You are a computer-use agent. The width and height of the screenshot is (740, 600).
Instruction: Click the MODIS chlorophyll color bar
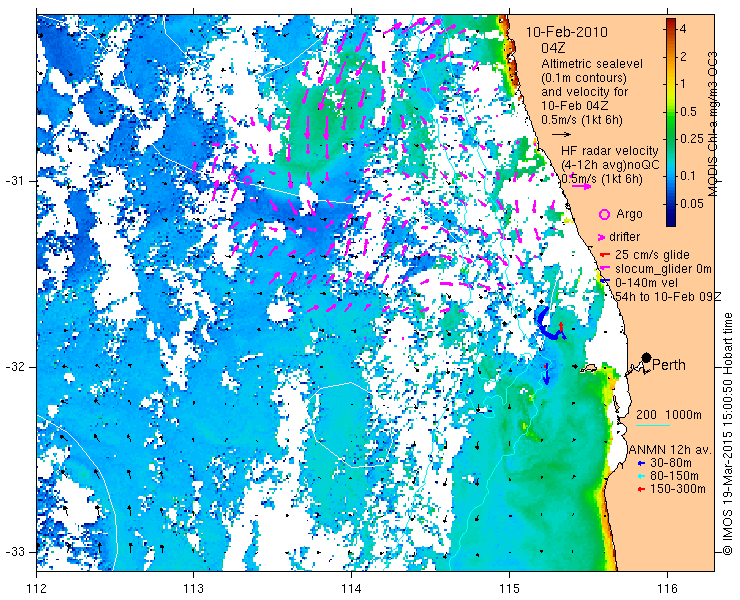coord(671,122)
